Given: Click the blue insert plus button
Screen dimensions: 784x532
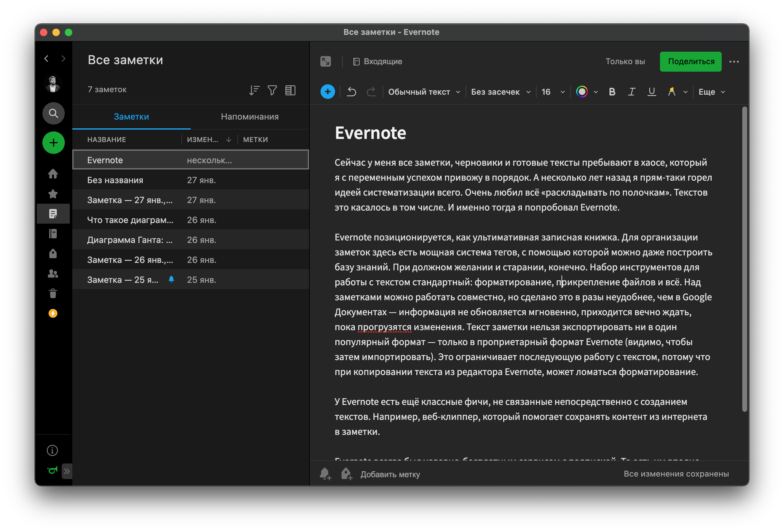Looking at the screenshot, I should pyautogui.click(x=327, y=92).
